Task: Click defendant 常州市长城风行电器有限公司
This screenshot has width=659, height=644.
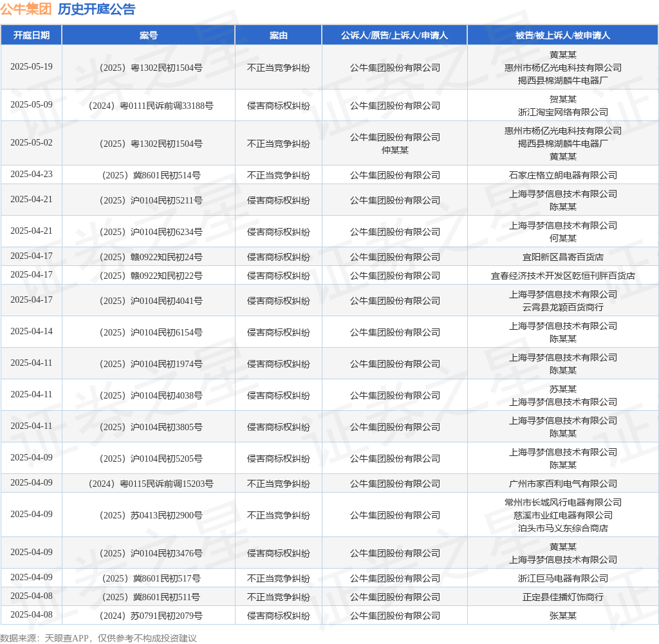Action: (x=562, y=502)
